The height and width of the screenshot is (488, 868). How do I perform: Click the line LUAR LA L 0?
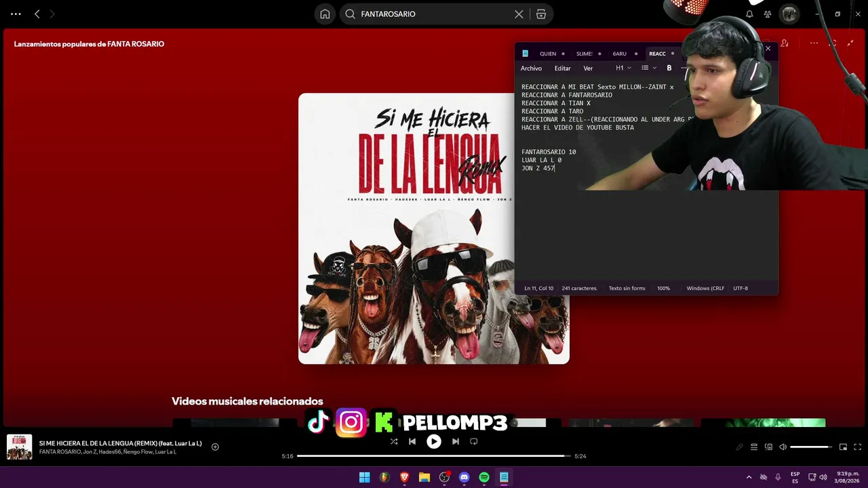pyautogui.click(x=542, y=160)
